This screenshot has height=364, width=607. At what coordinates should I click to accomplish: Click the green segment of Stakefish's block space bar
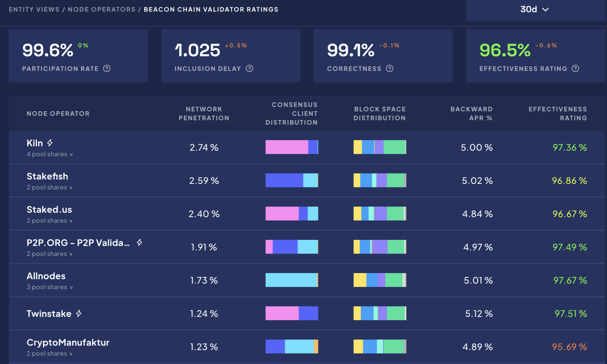[395, 180]
